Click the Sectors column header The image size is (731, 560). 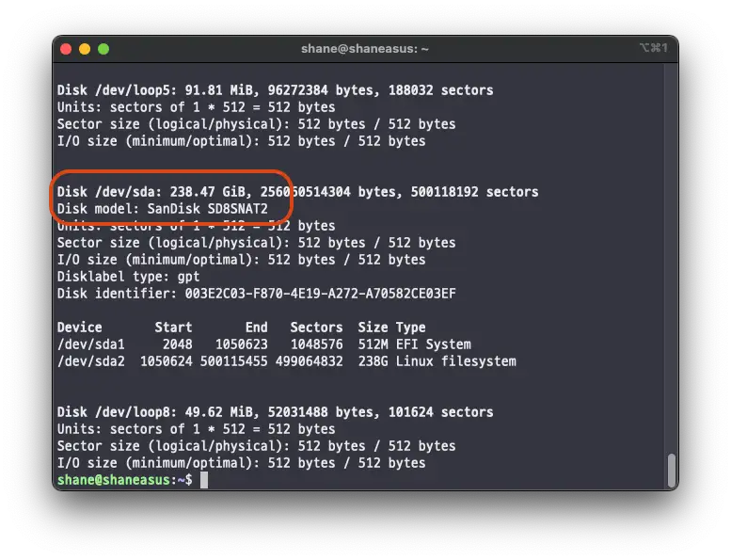coord(316,328)
